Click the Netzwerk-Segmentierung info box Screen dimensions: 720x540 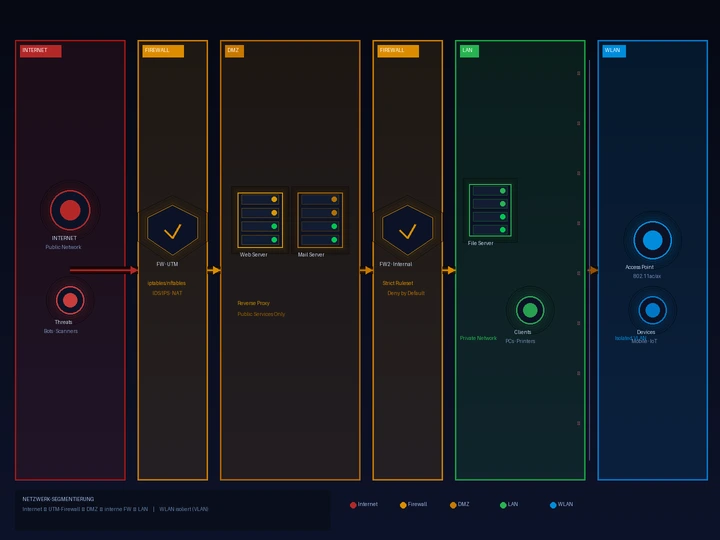(173, 510)
